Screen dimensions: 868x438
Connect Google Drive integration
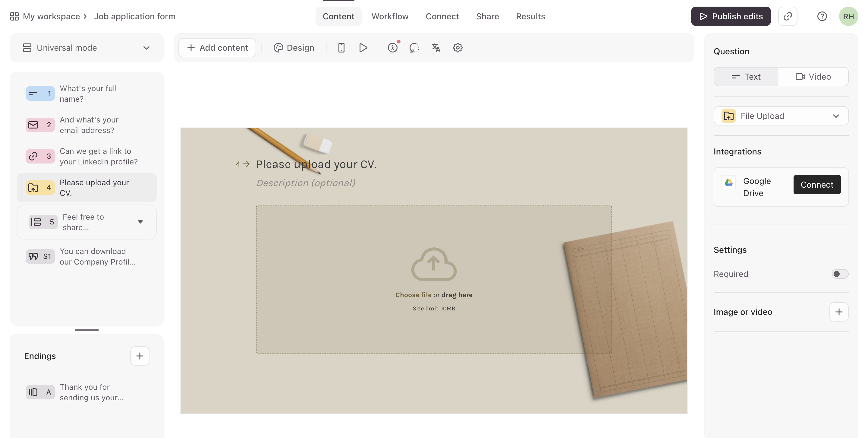(817, 184)
